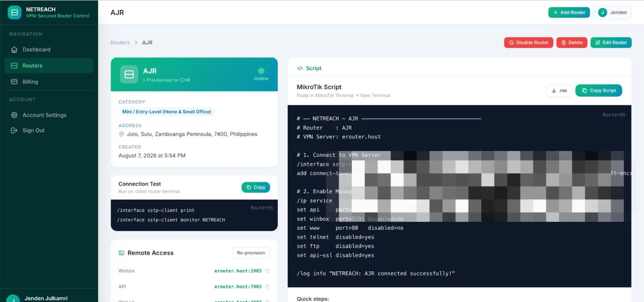
Task: Click the Edit Router button
Action: [x=611, y=43]
